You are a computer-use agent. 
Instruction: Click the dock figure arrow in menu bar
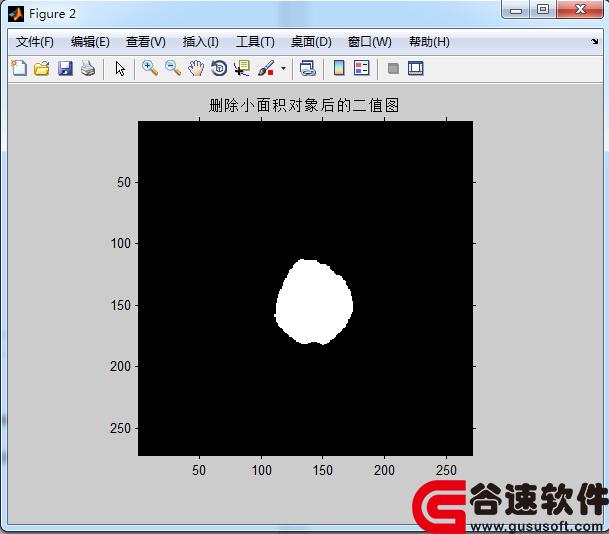click(x=595, y=41)
